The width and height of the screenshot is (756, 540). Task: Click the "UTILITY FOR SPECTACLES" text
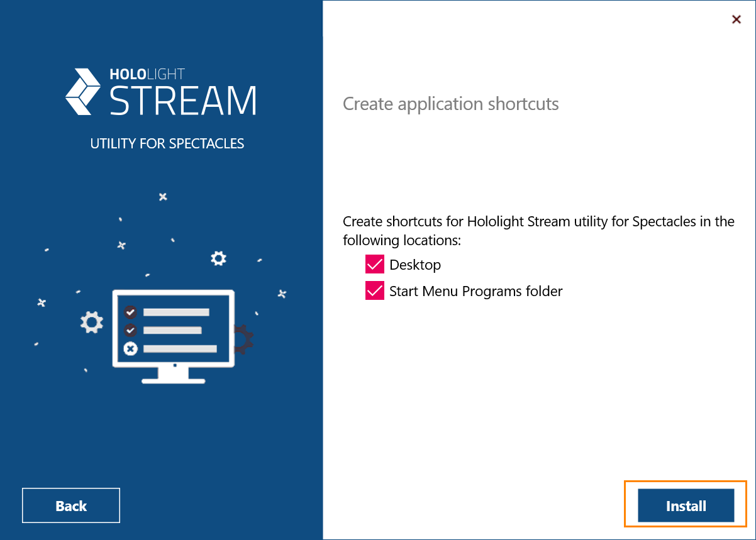[167, 143]
